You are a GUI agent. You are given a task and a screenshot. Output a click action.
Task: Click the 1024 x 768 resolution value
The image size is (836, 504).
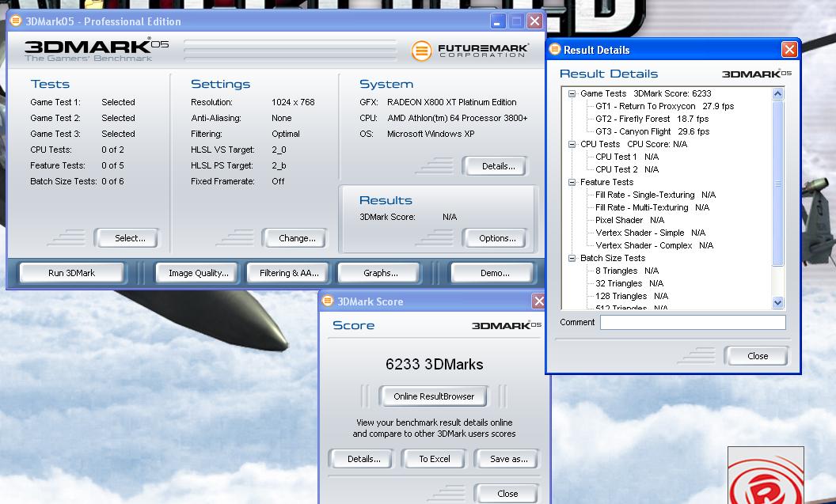(293, 102)
